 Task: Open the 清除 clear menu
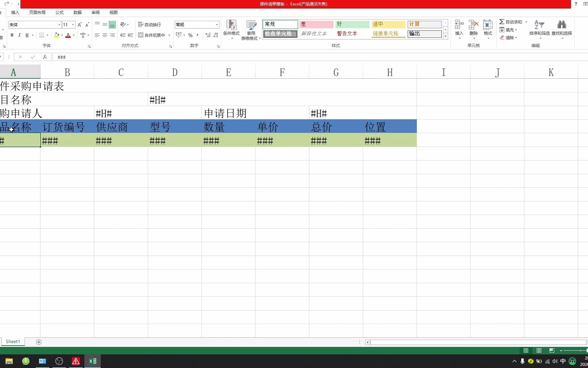click(x=508, y=38)
